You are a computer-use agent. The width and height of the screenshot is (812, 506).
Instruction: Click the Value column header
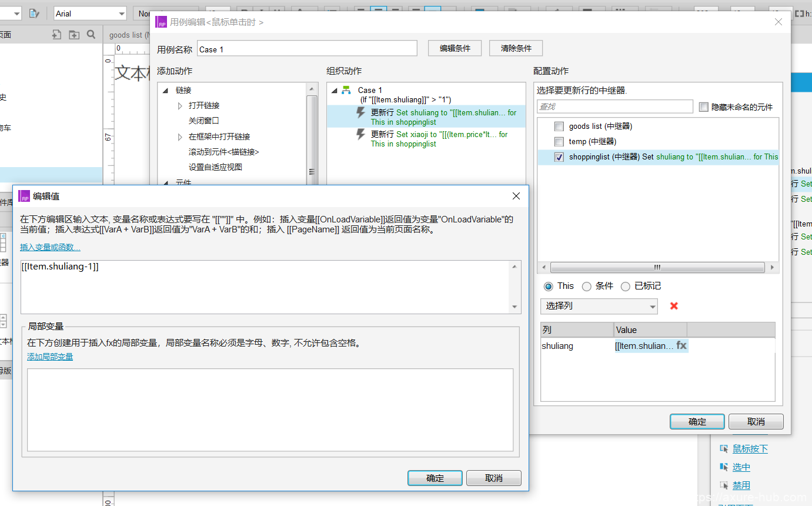click(650, 330)
